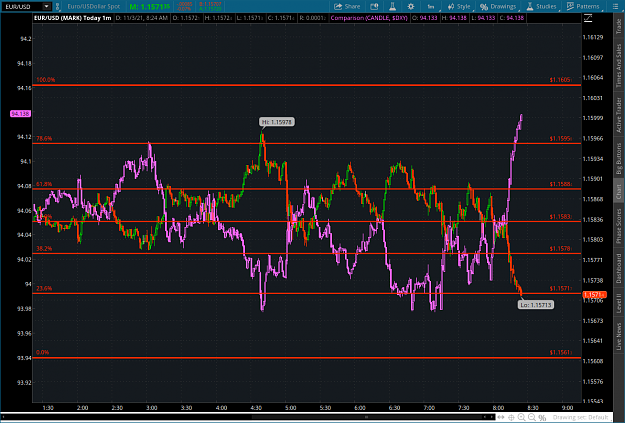625x423 pixels.
Task: Switch to Phase Scores side tab
Action: (619, 226)
